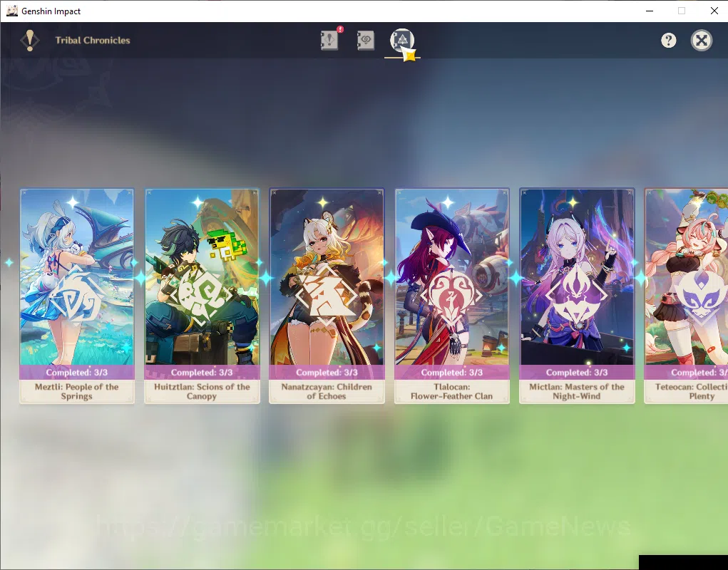Open the quest tab with red notification
Screen dimensions: 728x570
point(329,40)
